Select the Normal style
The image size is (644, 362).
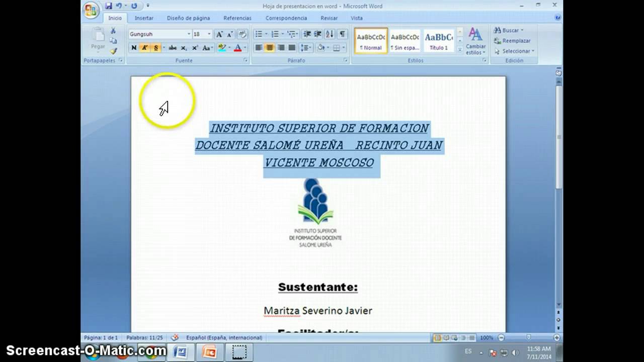(x=371, y=40)
